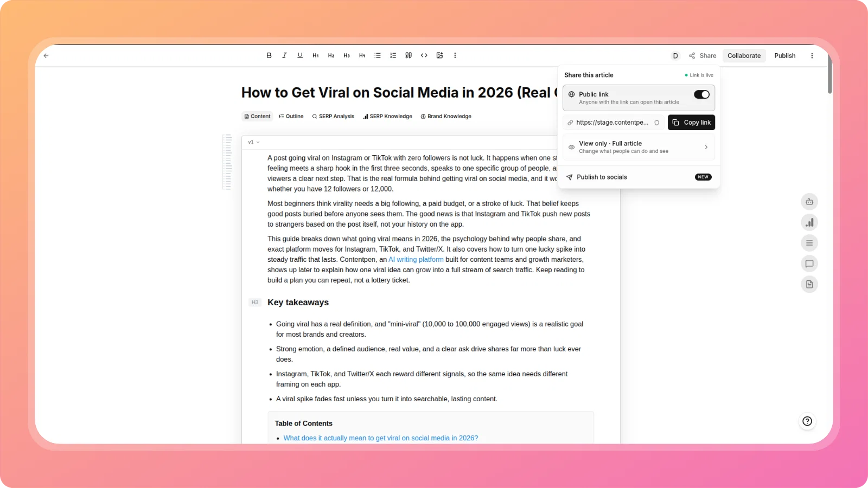Set Heading 3 style
The image size is (868, 488).
point(347,55)
